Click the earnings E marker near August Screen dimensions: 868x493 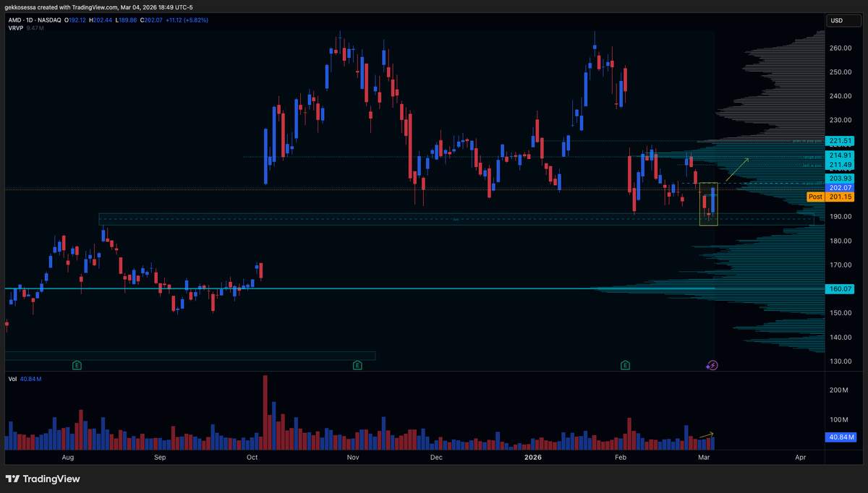pyautogui.click(x=77, y=366)
